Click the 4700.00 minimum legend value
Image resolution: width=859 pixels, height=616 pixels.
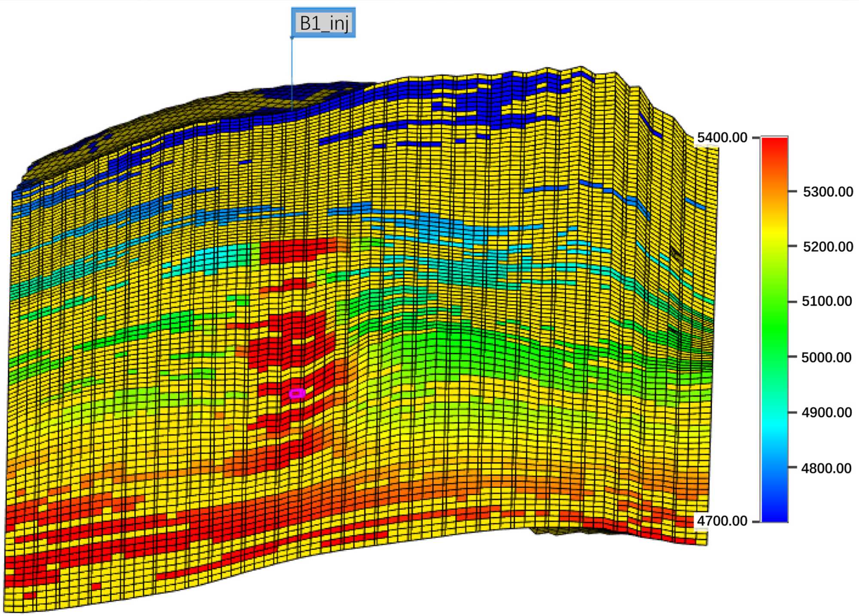coord(722,521)
